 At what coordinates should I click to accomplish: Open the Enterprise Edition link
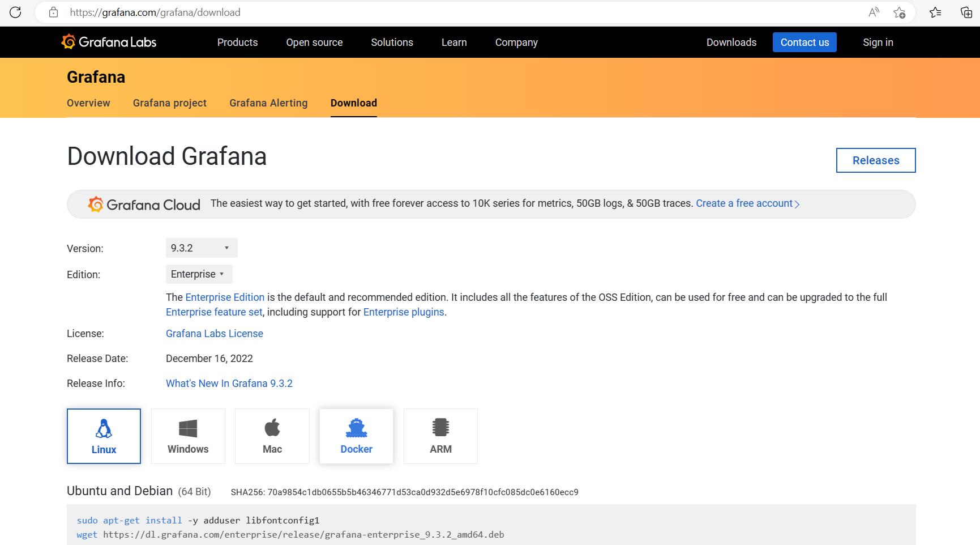225,297
